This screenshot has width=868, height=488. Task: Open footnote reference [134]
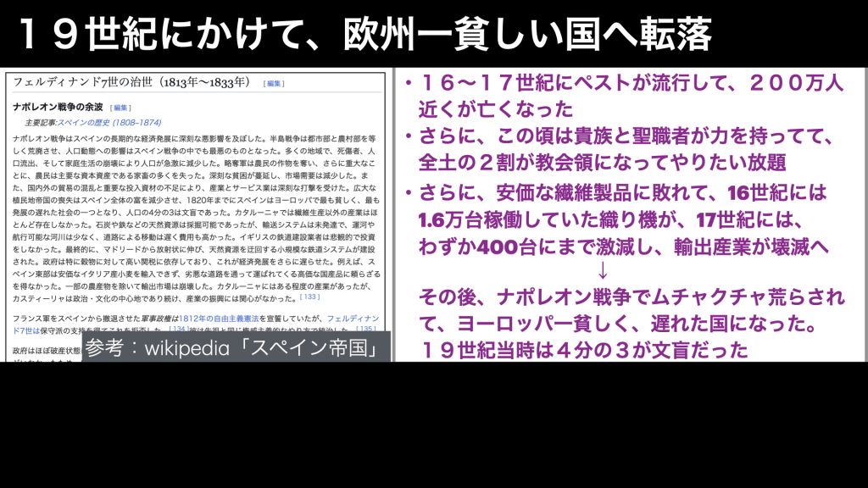(x=178, y=328)
